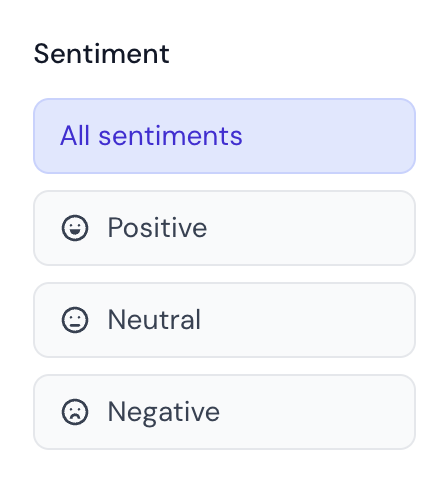Choose the Positive sentiment option
The image size is (446, 492).
point(224,228)
